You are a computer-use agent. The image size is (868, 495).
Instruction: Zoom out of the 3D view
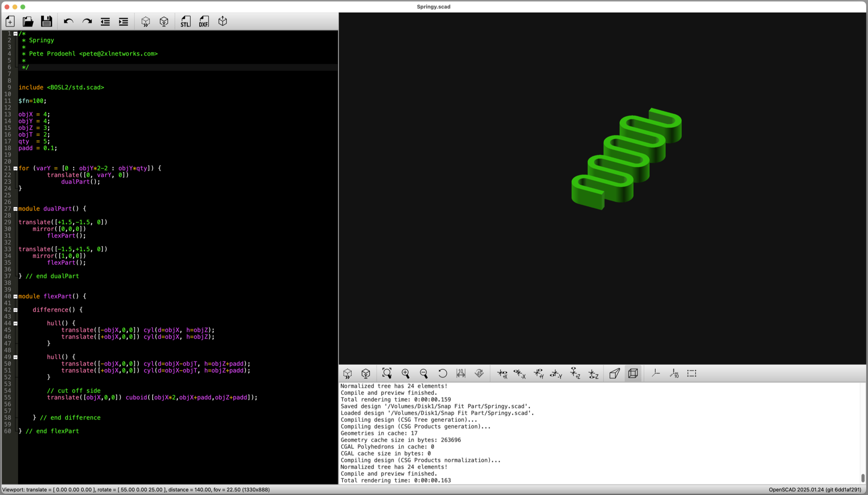click(424, 373)
